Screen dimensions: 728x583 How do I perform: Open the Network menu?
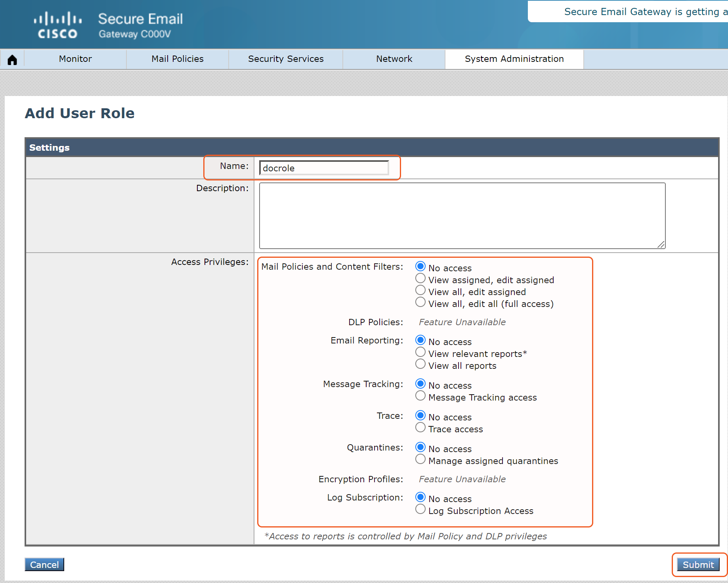394,59
